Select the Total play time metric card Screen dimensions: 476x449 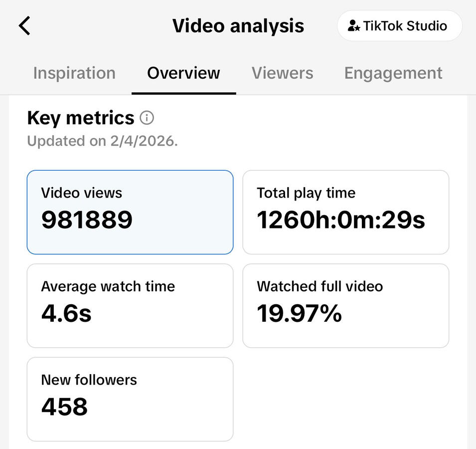tap(345, 212)
